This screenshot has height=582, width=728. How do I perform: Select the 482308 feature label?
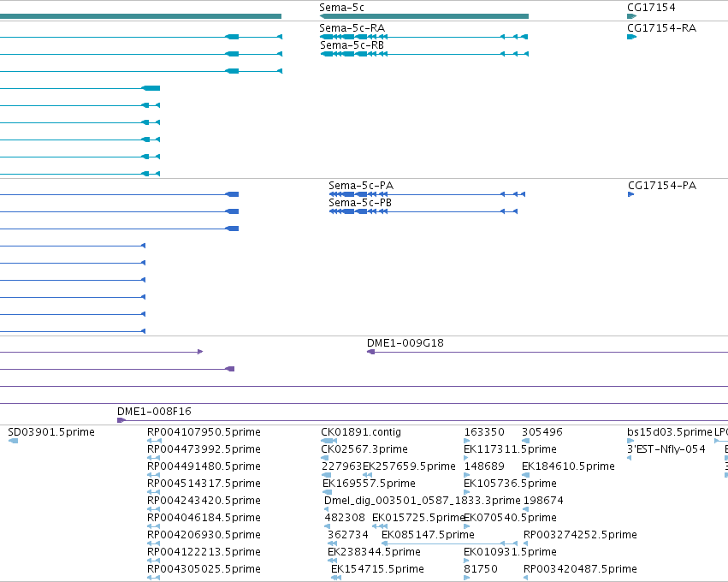pyautogui.click(x=345, y=518)
